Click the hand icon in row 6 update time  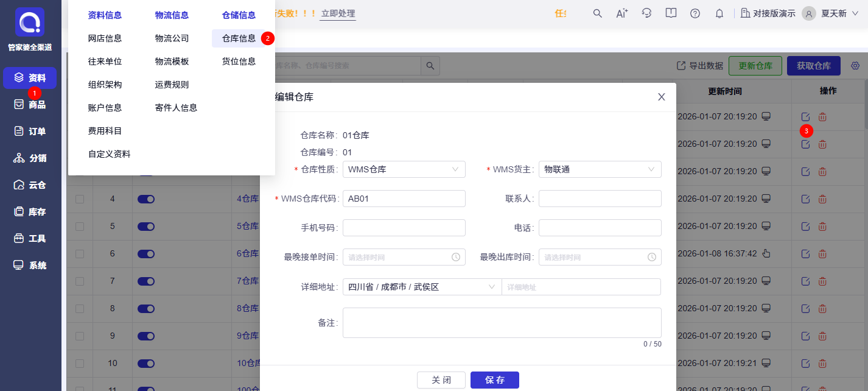[x=766, y=253]
